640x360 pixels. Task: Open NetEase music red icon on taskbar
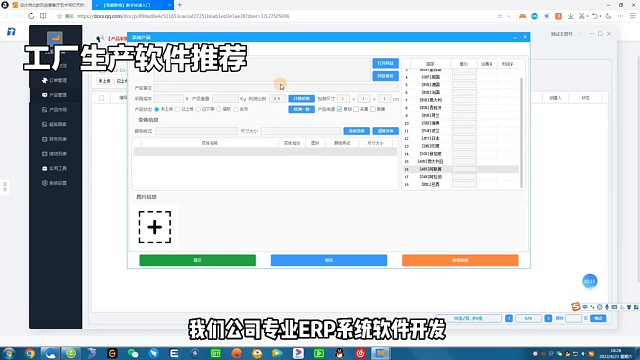point(360,353)
